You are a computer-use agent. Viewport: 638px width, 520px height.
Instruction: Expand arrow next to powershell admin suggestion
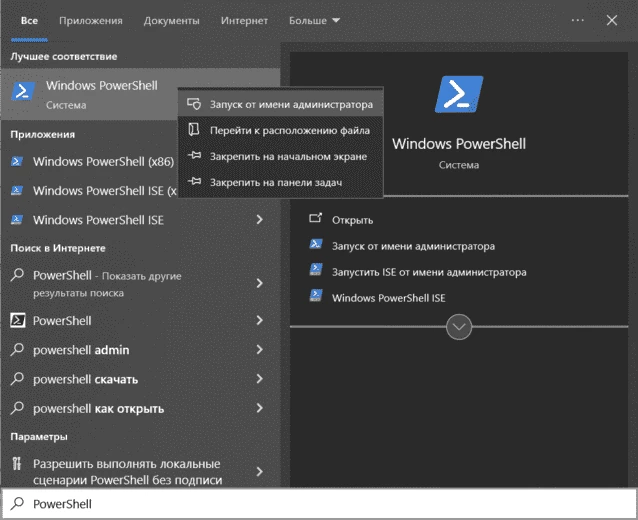259,350
